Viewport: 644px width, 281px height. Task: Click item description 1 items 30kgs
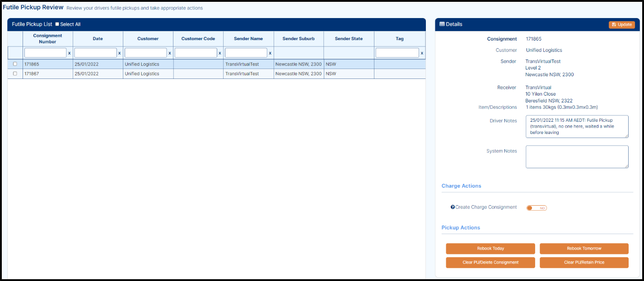(562, 107)
